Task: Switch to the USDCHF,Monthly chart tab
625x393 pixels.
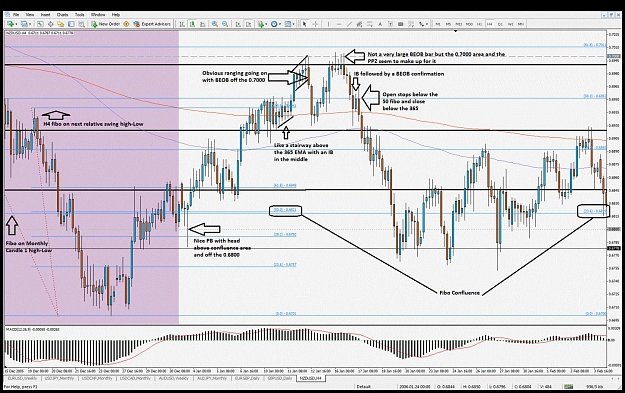Action: point(97,378)
